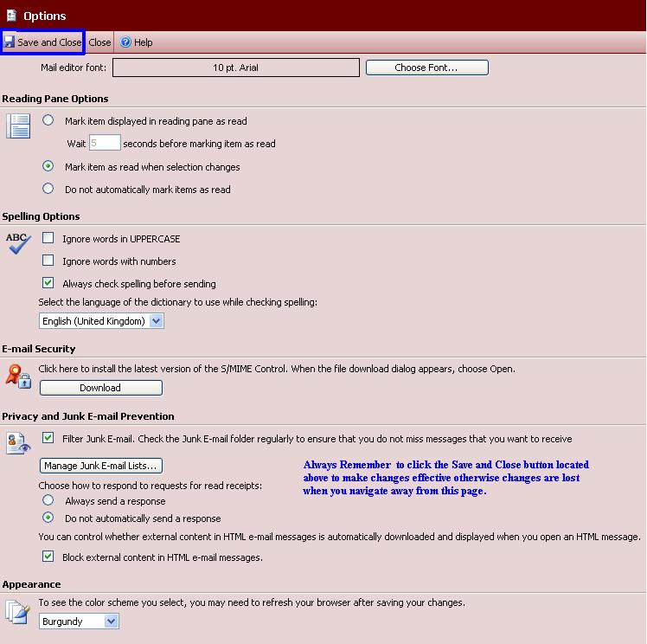Click the blue question mark Help icon
Screen dimensions: 647x644
coord(125,42)
